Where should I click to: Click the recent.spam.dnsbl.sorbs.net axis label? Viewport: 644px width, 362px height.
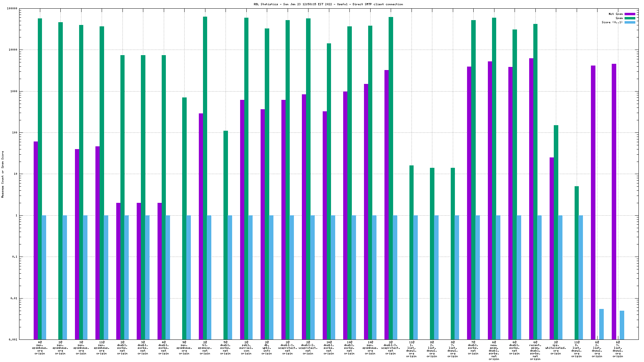(x=535, y=350)
